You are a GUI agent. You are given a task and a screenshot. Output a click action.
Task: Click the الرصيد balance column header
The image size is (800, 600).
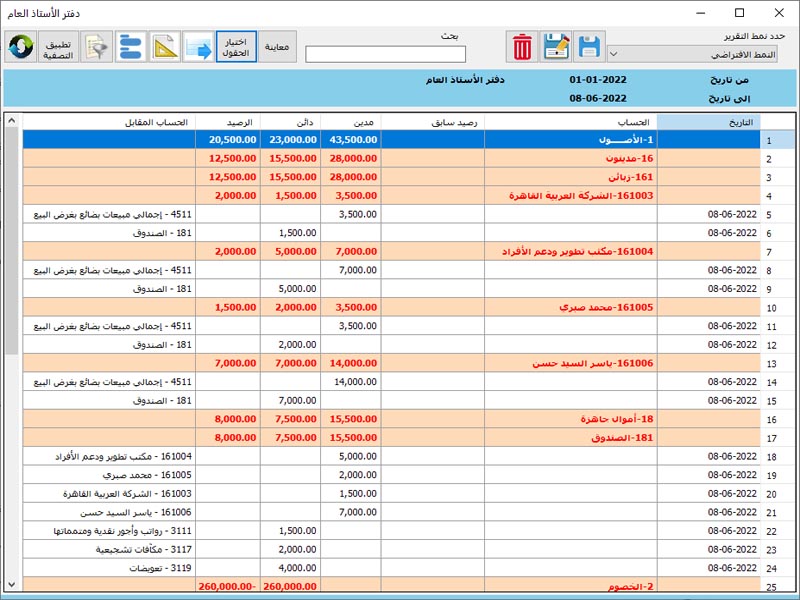point(228,122)
